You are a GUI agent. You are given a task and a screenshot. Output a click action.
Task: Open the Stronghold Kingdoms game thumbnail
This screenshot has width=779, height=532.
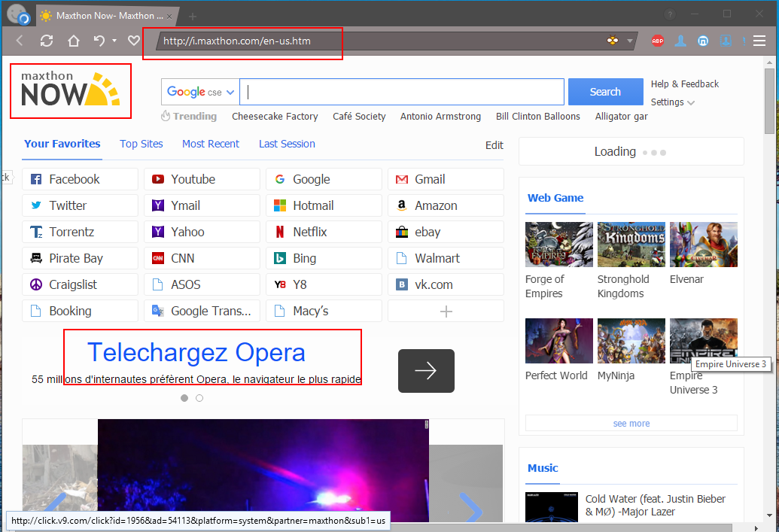click(x=631, y=245)
